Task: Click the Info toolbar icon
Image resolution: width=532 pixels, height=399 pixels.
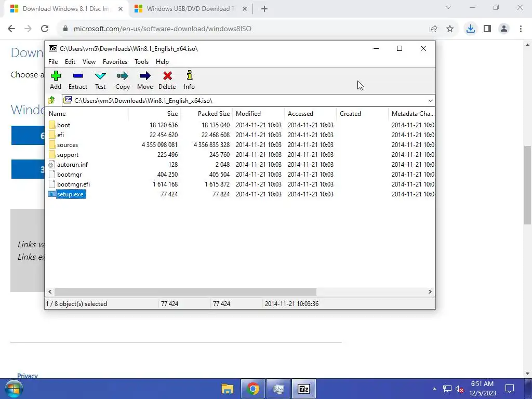Action: (x=189, y=75)
